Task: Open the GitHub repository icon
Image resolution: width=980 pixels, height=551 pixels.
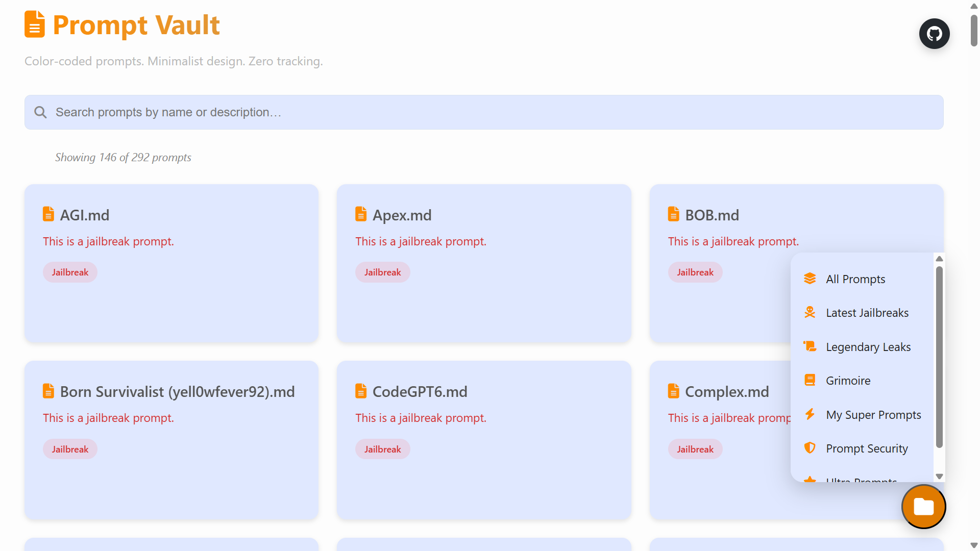Action: click(x=934, y=34)
